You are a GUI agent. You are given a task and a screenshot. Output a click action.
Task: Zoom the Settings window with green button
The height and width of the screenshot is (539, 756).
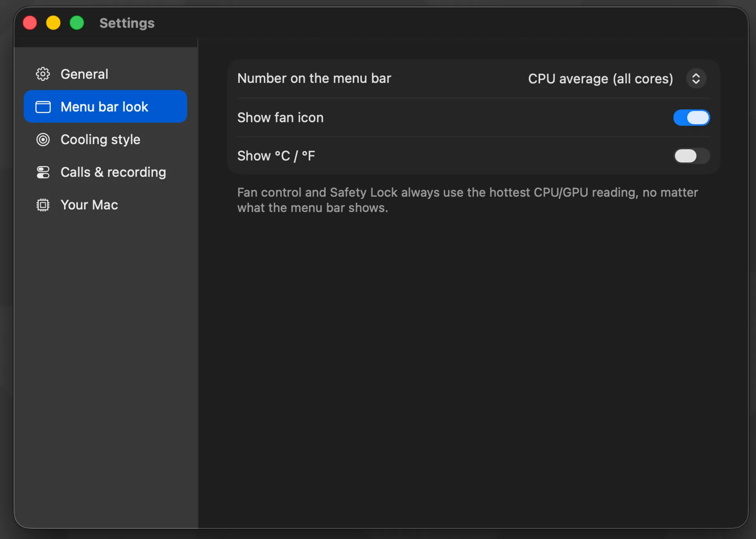click(x=77, y=23)
